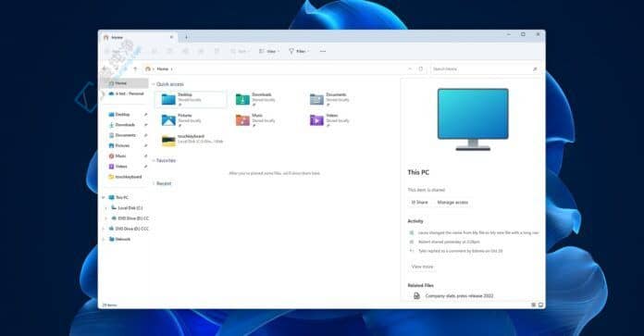Refresh the current folder view
This screenshot has width=644, height=336.
tap(421, 69)
